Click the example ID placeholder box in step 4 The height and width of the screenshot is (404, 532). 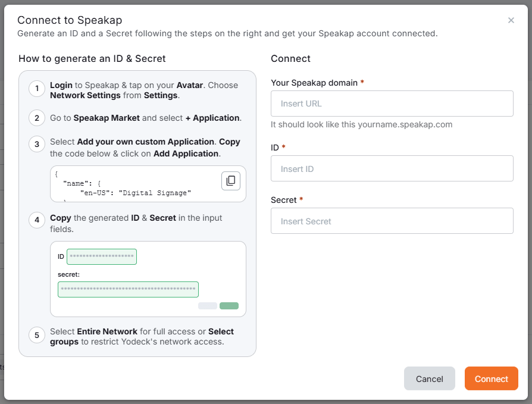pos(102,257)
